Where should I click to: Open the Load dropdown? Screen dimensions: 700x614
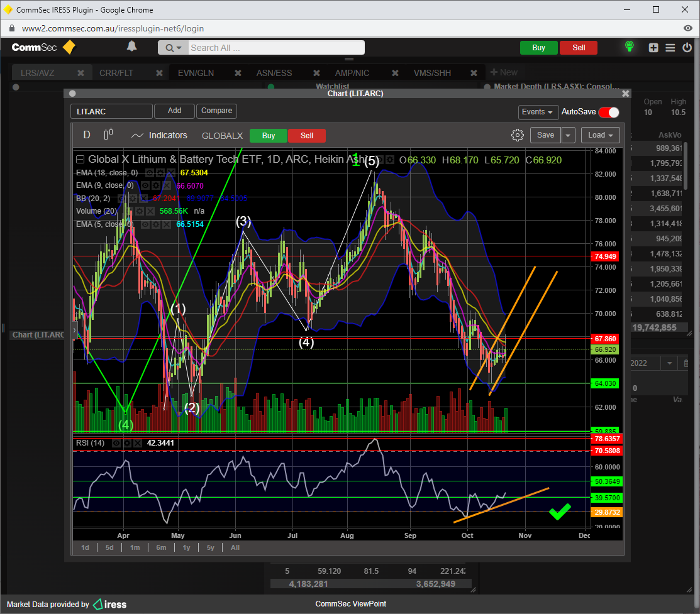pyautogui.click(x=601, y=134)
